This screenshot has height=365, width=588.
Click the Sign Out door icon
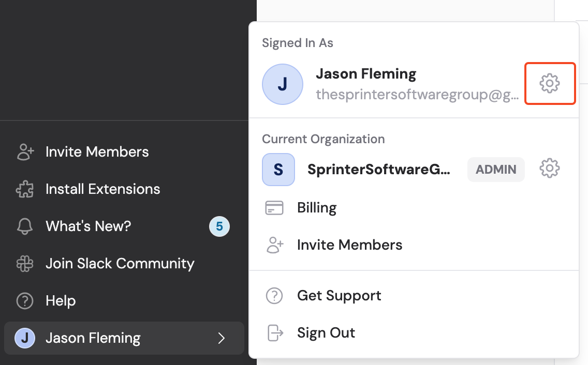(x=274, y=333)
